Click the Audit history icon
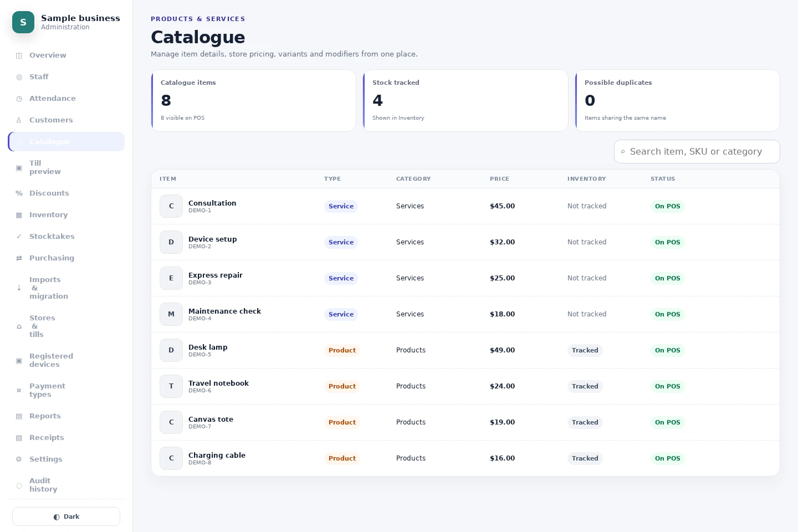This screenshot has height=532, width=798. pyautogui.click(x=19, y=485)
